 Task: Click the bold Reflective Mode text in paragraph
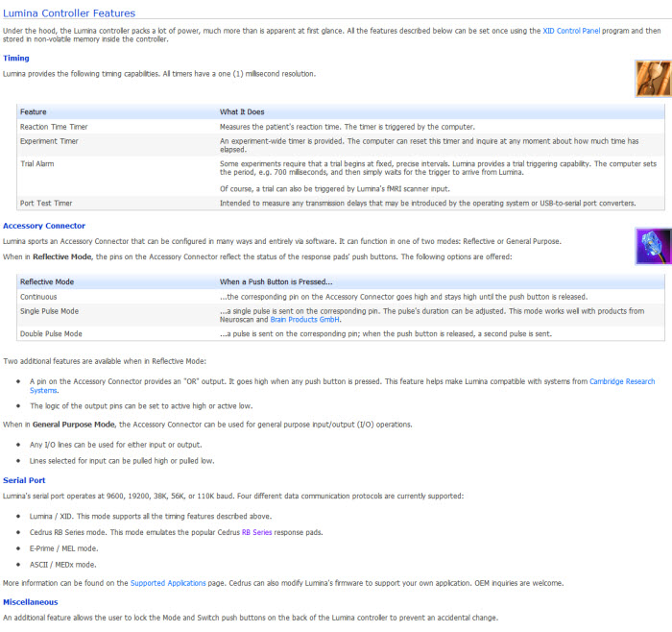pos(62,256)
